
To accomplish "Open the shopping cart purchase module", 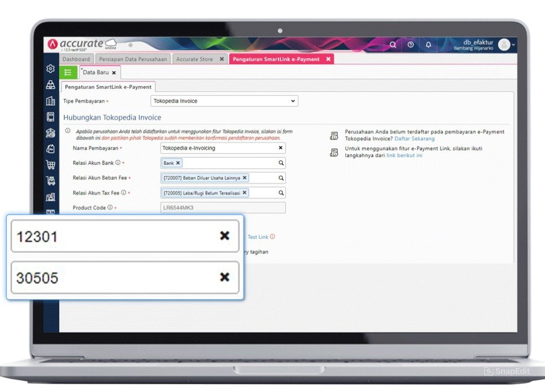I will [50, 164].
